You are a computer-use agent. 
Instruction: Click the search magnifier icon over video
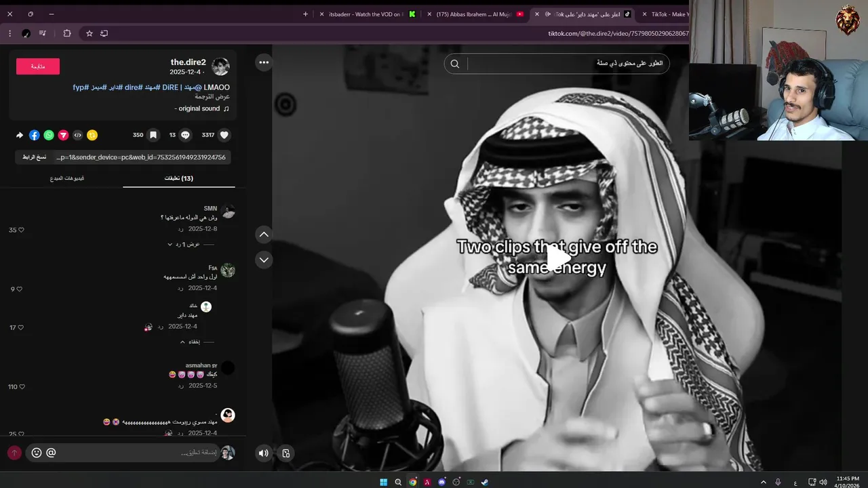click(x=455, y=64)
